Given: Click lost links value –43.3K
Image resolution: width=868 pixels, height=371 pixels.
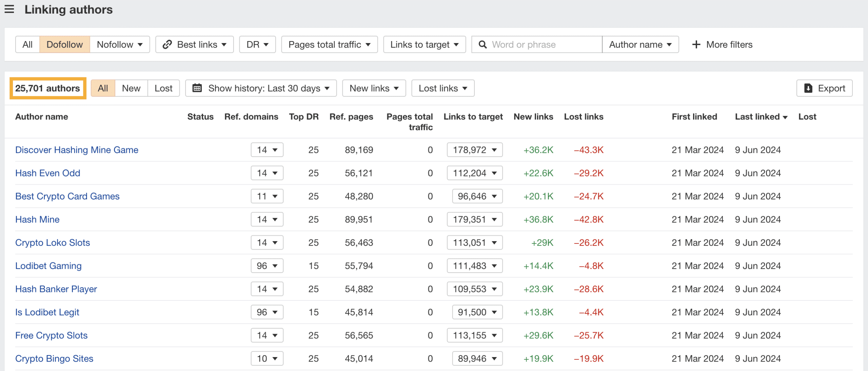Looking at the screenshot, I should pyautogui.click(x=589, y=150).
